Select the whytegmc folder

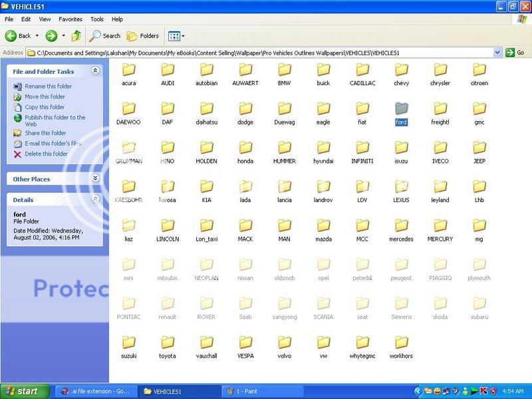click(x=362, y=348)
